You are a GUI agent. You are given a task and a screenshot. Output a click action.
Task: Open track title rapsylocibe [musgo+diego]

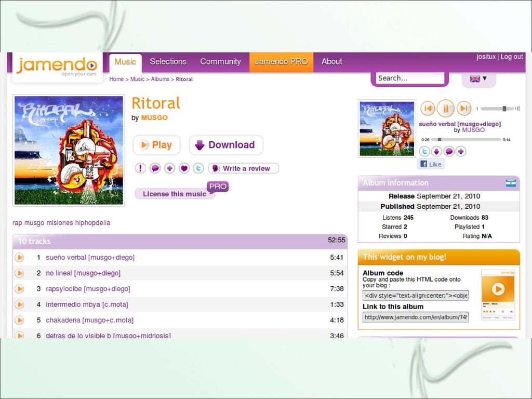coord(88,289)
